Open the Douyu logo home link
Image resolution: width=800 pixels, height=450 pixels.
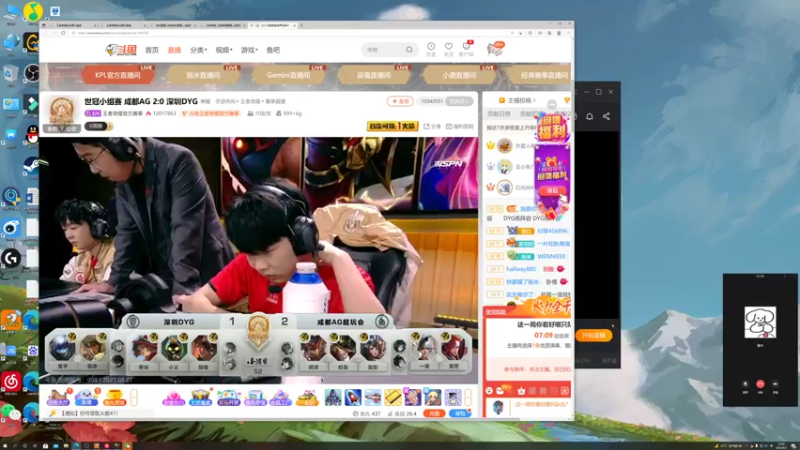click(121, 49)
